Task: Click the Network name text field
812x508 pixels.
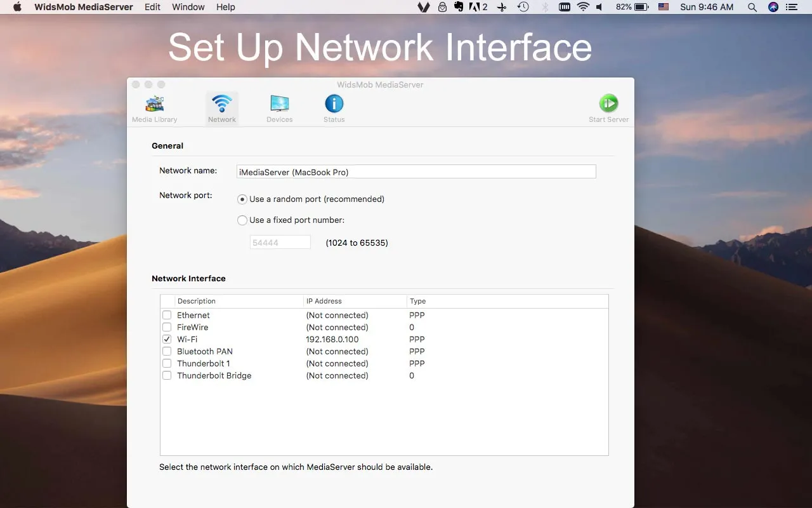Action: 416,171
